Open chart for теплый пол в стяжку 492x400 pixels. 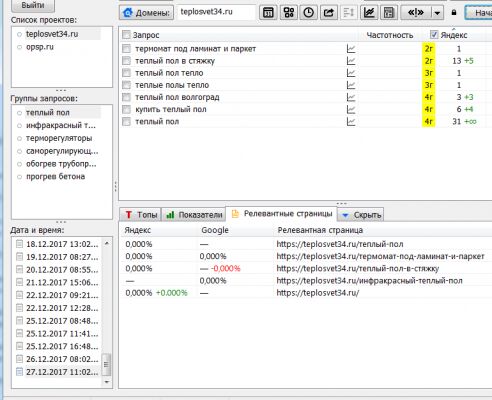[351, 61]
